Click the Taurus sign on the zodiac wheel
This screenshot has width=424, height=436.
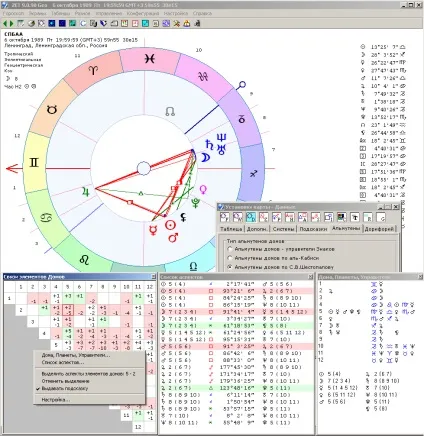point(52,110)
